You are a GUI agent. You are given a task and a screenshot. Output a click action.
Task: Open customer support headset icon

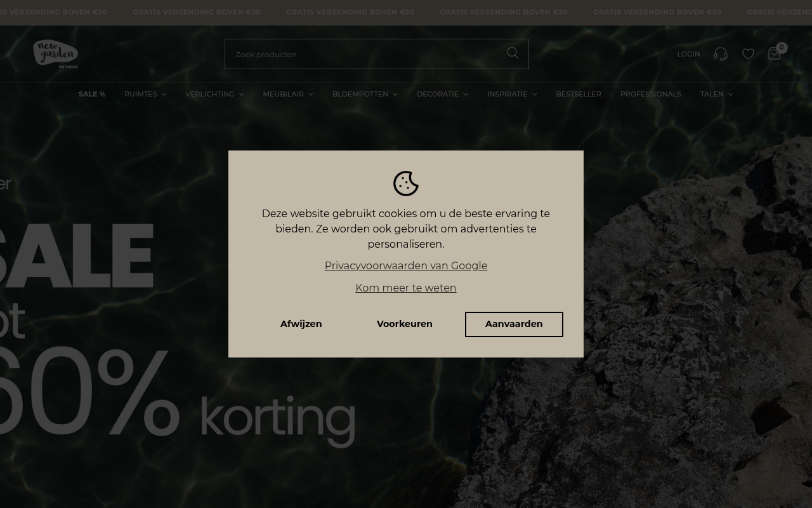point(720,54)
